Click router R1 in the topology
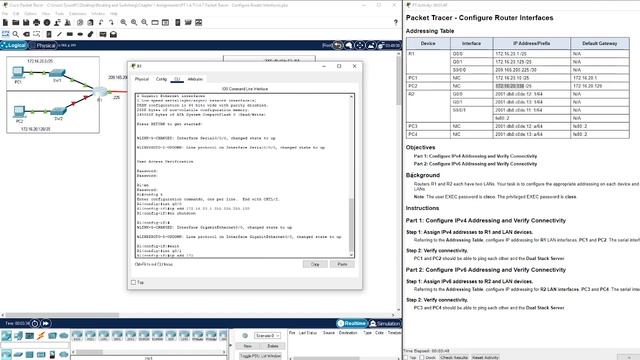Screen dimensions: 640x360 pyautogui.click(x=100, y=91)
